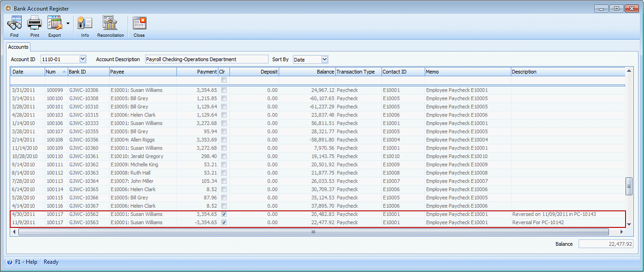Click Ready in the status bar
644x272 pixels.
[51, 262]
